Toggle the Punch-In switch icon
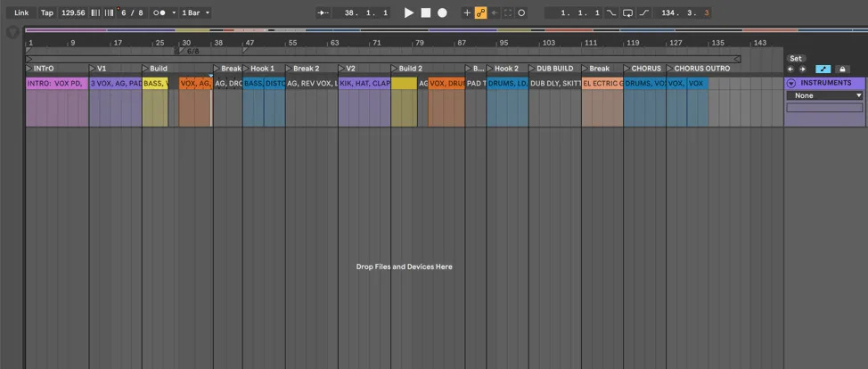Image resolution: width=868 pixels, height=369 pixels. (x=611, y=12)
